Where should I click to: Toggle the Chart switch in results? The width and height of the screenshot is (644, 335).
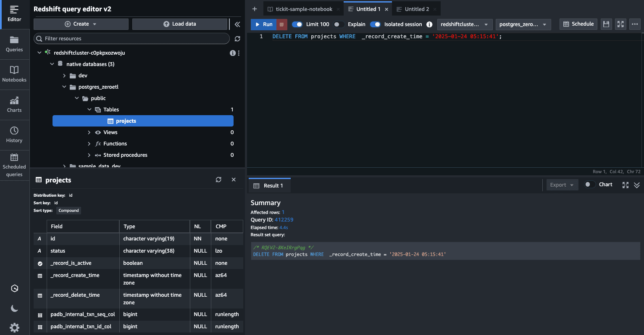coord(590,185)
